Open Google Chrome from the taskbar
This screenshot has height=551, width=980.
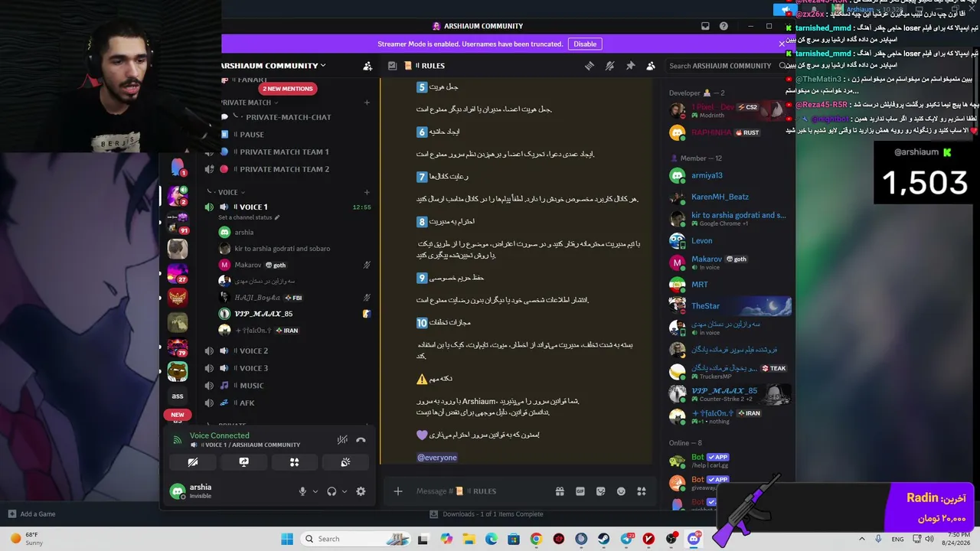coord(536,539)
